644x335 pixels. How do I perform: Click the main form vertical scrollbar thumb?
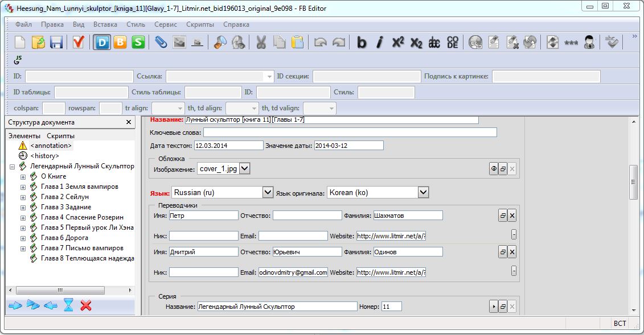coord(632,181)
